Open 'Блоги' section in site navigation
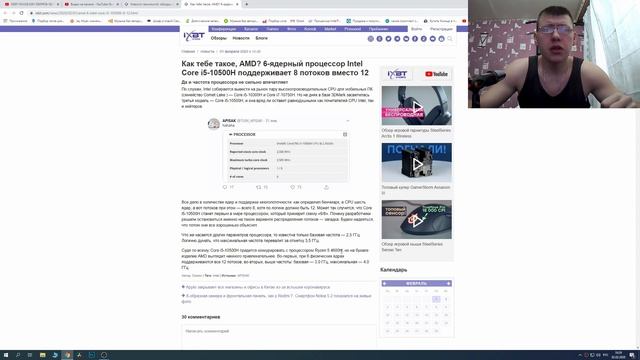 262,38
